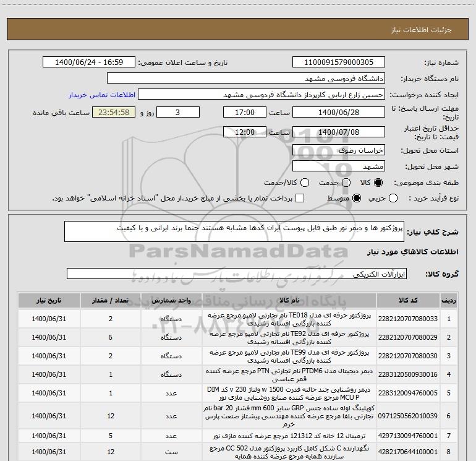Click the days remaining field showing 3
This screenshot has width=476, height=461.
coord(178,112)
